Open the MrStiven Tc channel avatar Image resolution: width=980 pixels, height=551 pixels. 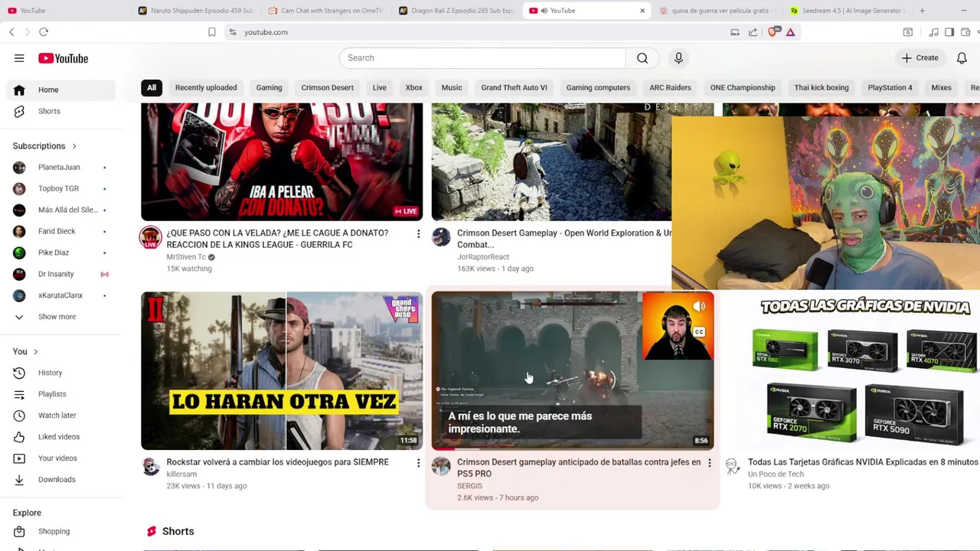pyautogui.click(x=151, y=237)
